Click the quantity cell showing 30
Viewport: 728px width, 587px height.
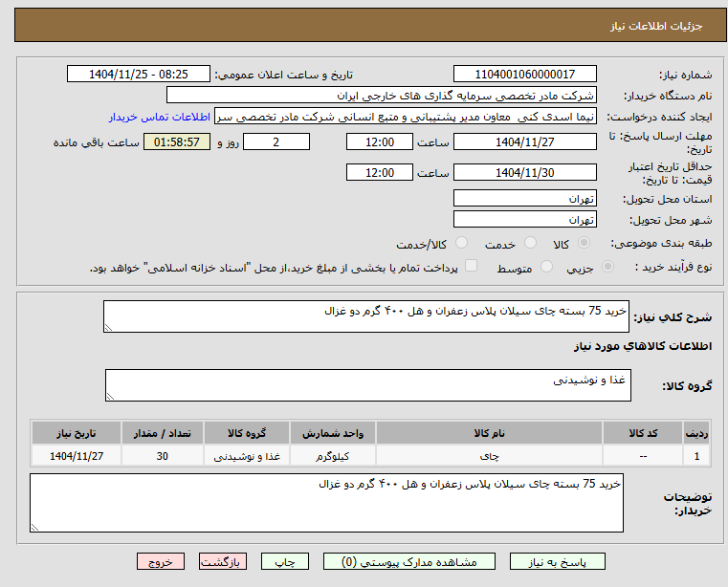[x=162, y=456]
